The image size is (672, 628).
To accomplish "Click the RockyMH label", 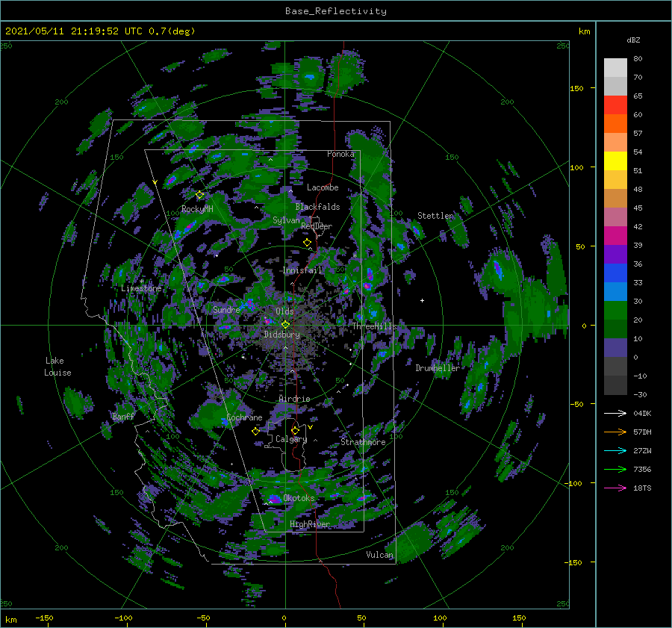I will [x=197, y=209].
